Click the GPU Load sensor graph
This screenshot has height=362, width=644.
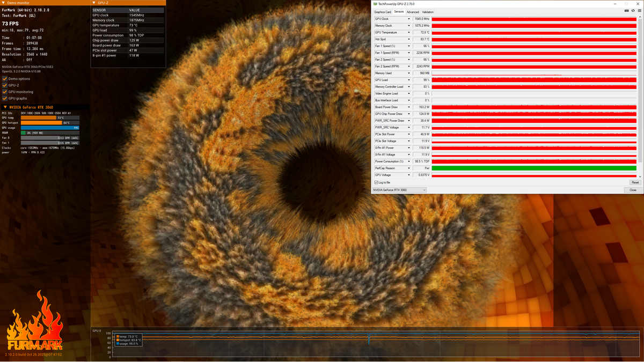click(535, 80)
